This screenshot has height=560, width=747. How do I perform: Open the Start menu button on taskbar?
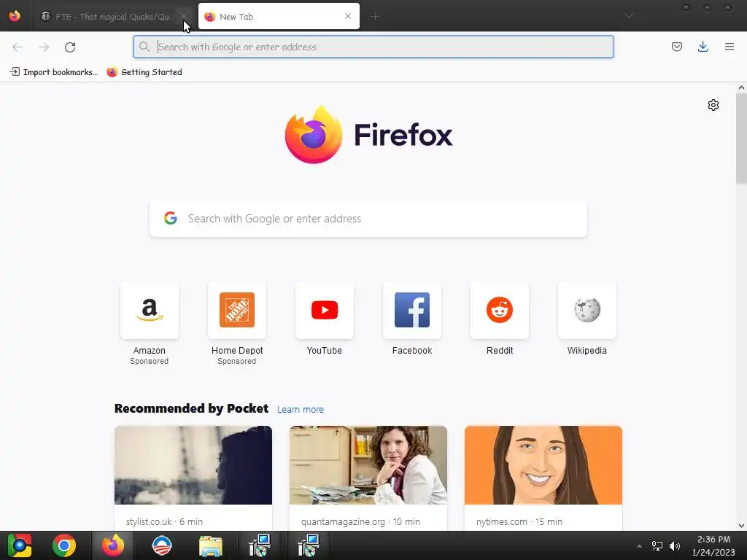coord(20,545)
